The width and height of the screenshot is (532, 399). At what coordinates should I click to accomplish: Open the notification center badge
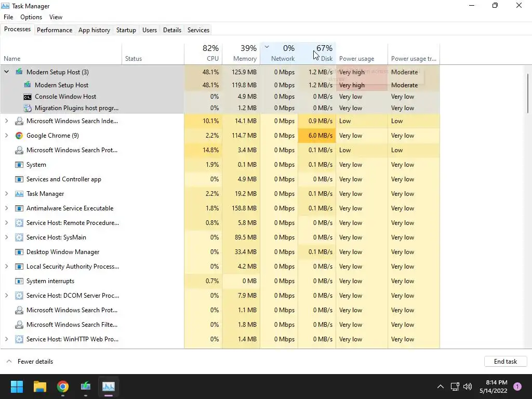[x=517, y=387]
